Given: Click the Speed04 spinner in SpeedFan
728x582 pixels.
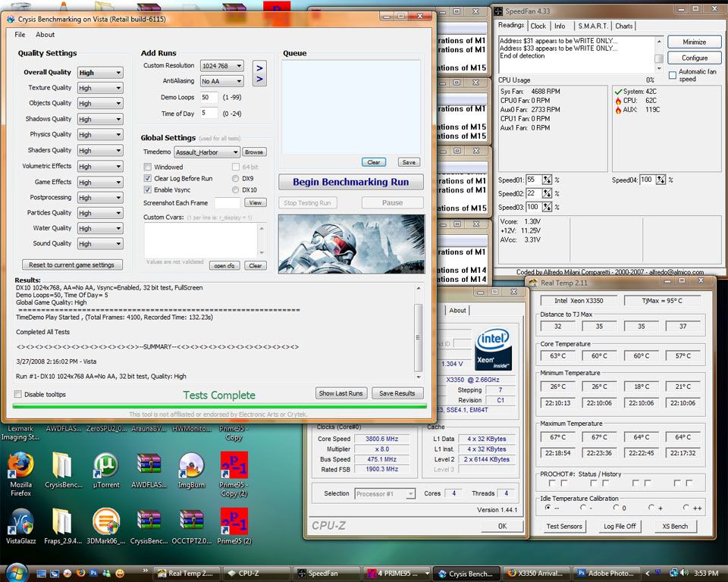Looking at the screenshot, I should [x=661, y=180].
